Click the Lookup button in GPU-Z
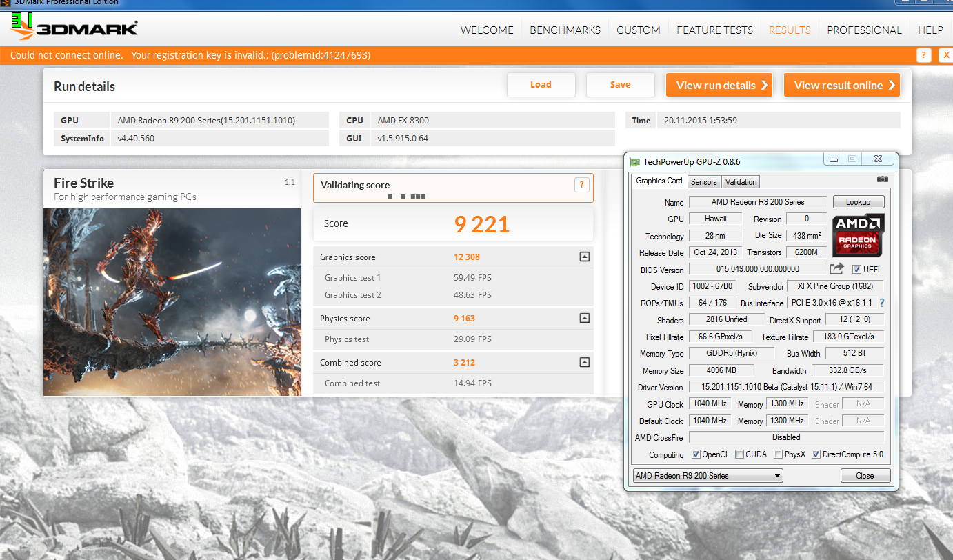The height and width of the screenshot is (560, 953). coord(858,202)
